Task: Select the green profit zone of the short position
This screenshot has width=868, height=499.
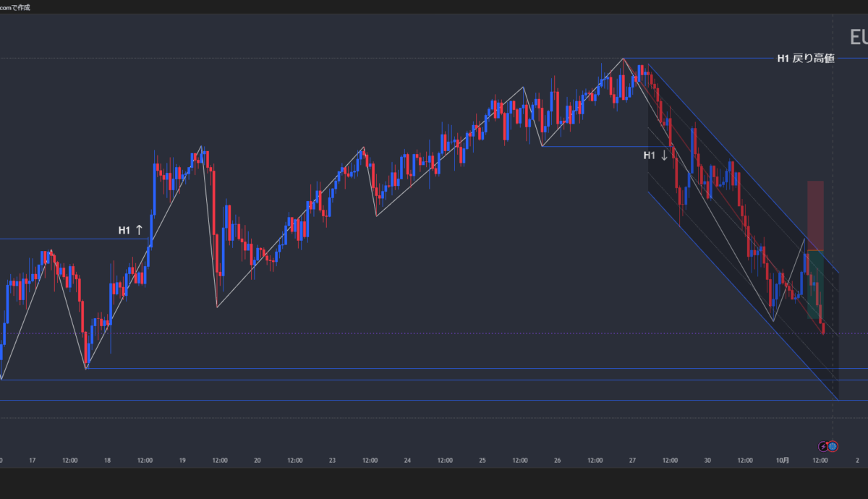Action: [x=814, y=282]
